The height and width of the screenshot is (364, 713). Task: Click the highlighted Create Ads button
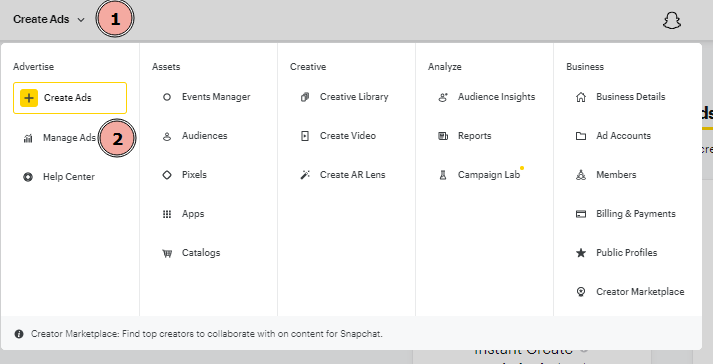(x=70, y=98)
